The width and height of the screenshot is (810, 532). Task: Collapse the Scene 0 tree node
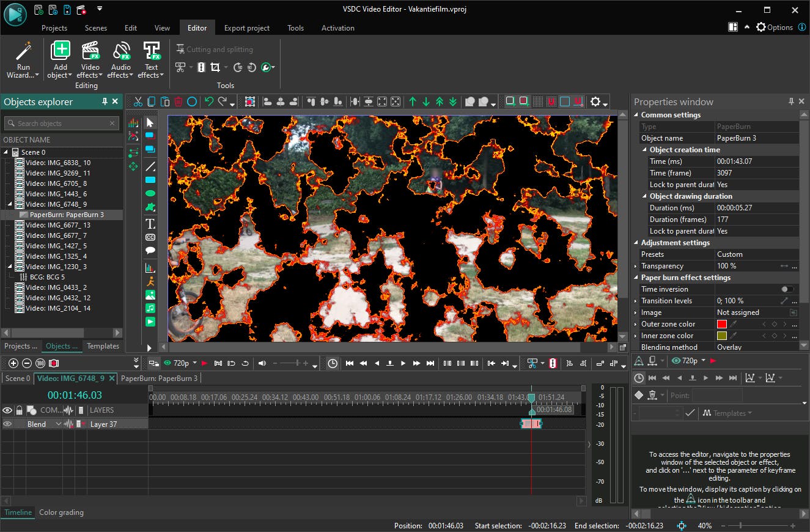pos(7,152)
